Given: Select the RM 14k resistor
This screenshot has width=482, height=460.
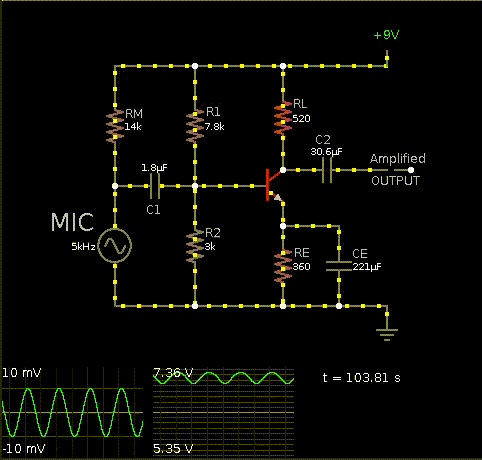Looking at the screenshot, I should click(x=115, y=126).
